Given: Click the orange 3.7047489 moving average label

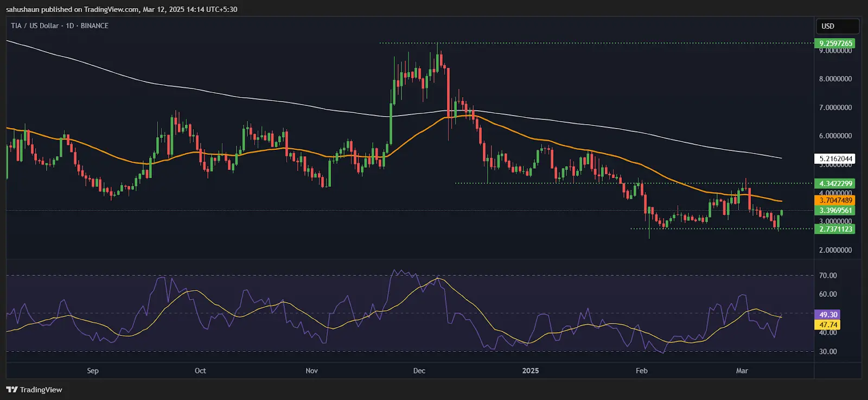Looking at the screenshot, I should [835, 200].
